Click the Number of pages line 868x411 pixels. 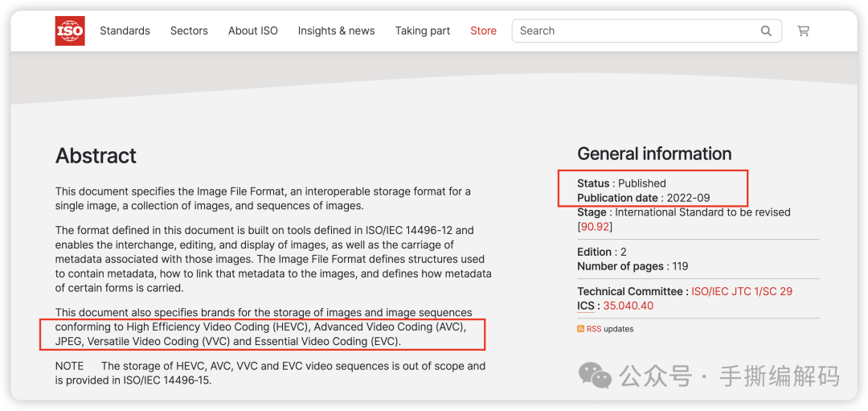pyautogui.click(x=633, y=266)
